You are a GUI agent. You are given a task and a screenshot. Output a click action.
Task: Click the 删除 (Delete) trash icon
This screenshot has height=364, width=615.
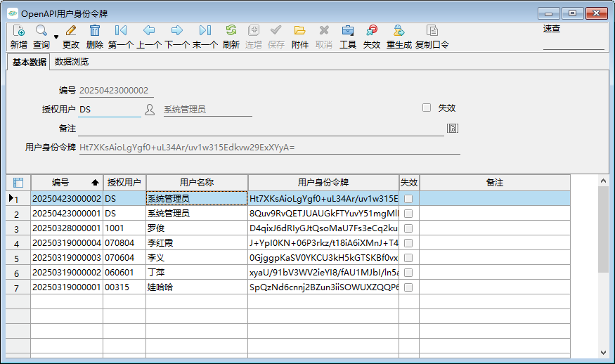[x=95, y=31]
